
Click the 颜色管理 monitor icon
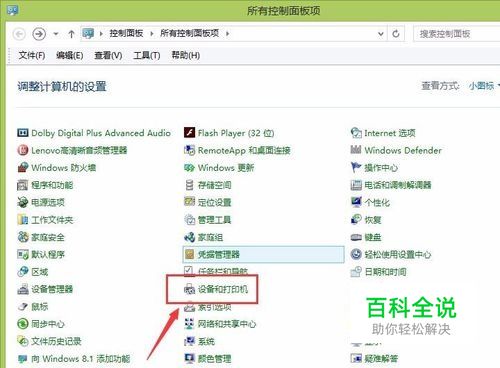[189, 359]
